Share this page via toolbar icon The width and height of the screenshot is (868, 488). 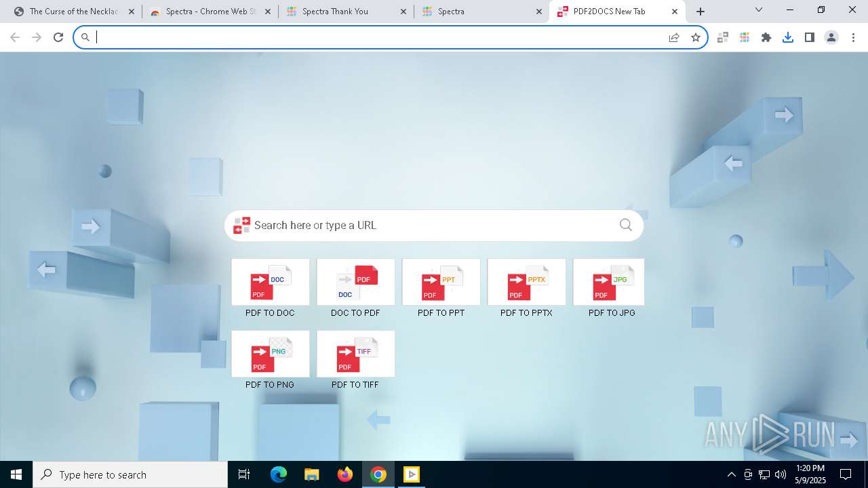coord(674,37)
